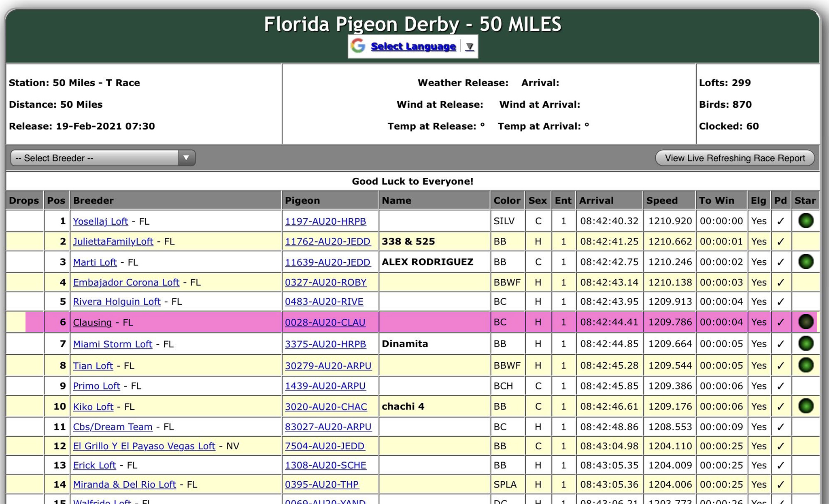The image size is (829, 504).
Task: Click the Select Language link
Action: (x=413, y=47)
